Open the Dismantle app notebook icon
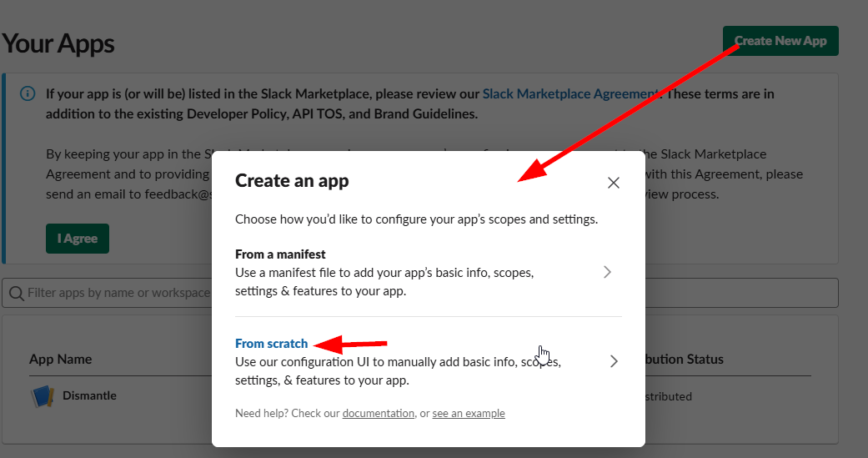The width and height of the screenshot is (868, 458). (x=42, y=396)
